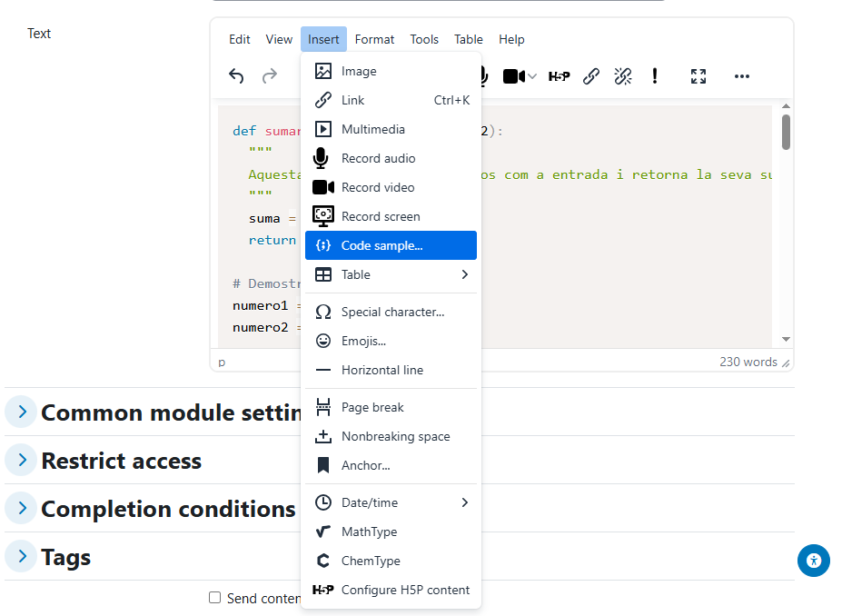The height and width of the screenshot is (616, 842).
Task: Click the unlink broken chain icon
Action: (x=623, y=76)
